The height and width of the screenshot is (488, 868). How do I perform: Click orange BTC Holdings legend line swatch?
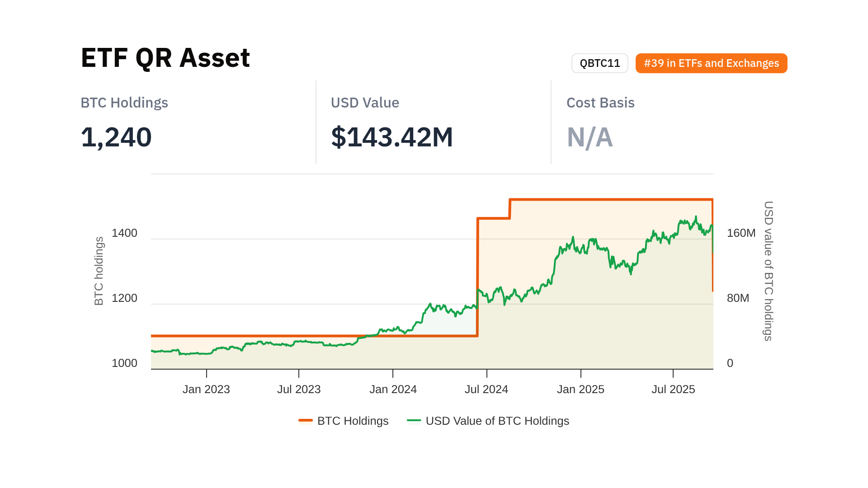[306, 421]
